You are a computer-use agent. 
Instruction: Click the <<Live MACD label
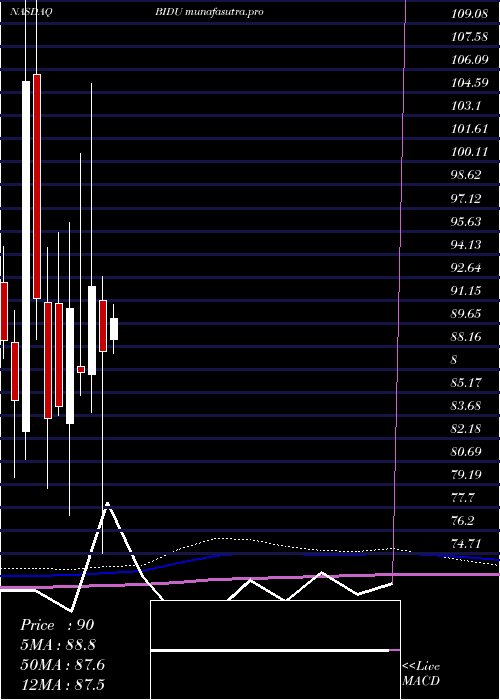421,674
